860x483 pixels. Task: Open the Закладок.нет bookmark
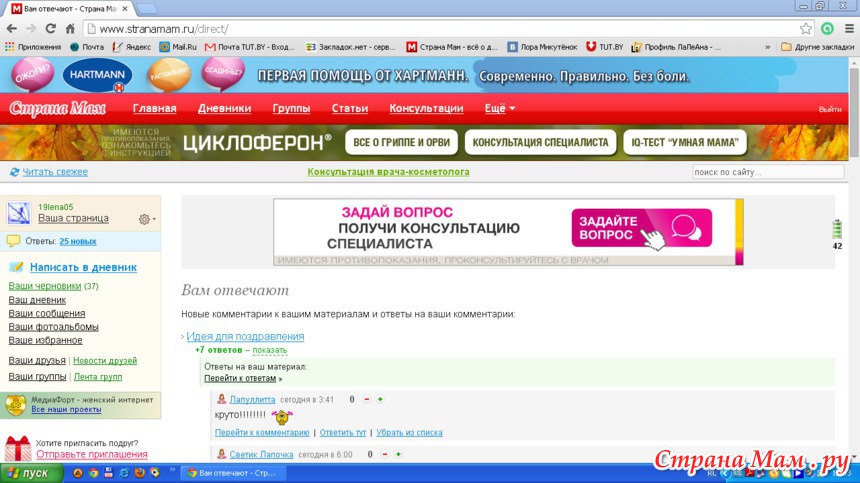point(350,47)
